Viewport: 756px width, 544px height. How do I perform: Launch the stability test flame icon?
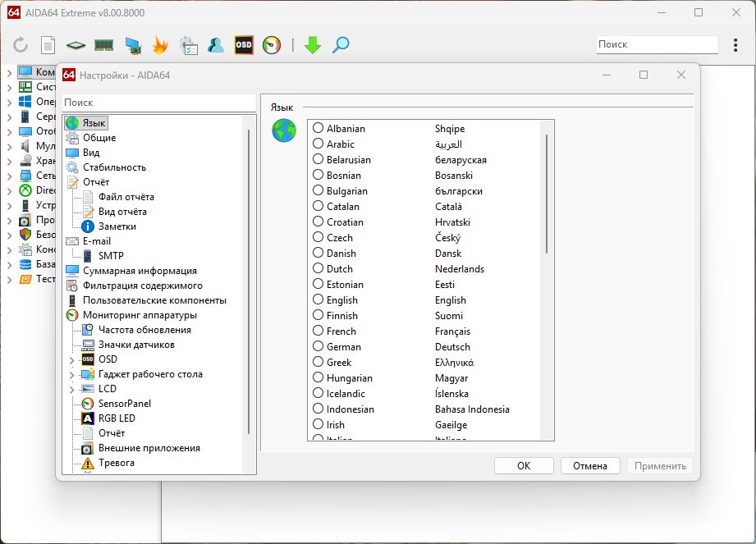160,45
